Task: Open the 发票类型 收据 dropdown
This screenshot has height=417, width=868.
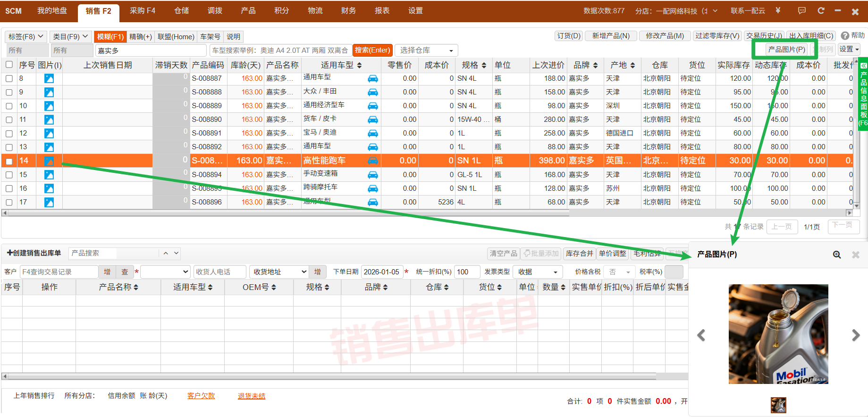Action: point(538,272)
